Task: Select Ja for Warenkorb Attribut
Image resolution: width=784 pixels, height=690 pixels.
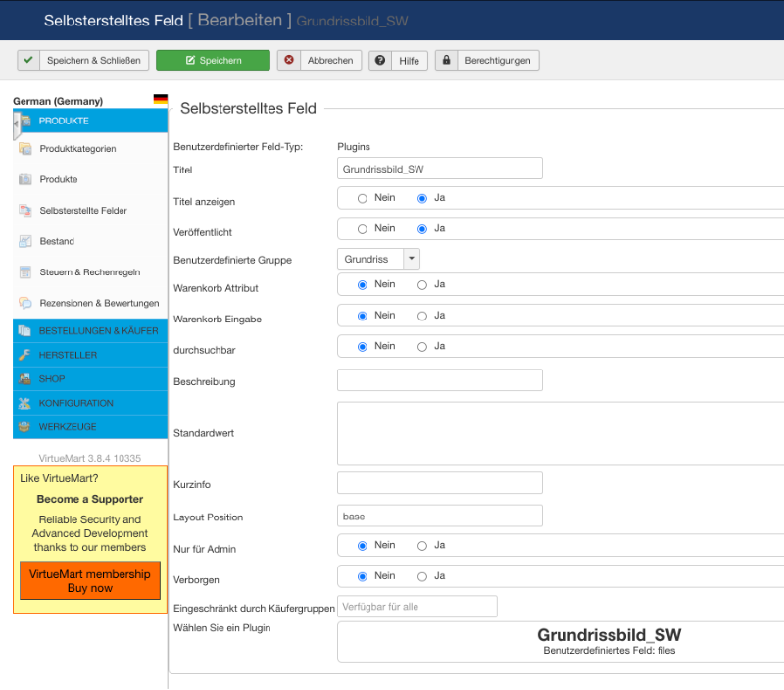Action: click(x=422, y=285)
